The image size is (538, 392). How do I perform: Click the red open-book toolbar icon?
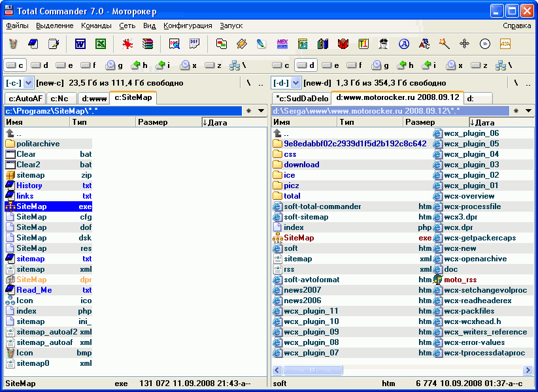click(x=343, y=44)
